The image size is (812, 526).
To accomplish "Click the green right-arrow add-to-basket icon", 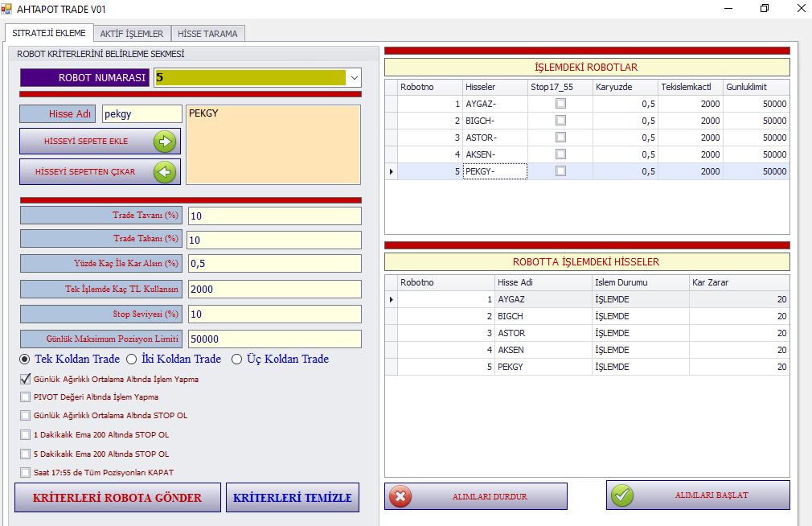I will point(165,142).
